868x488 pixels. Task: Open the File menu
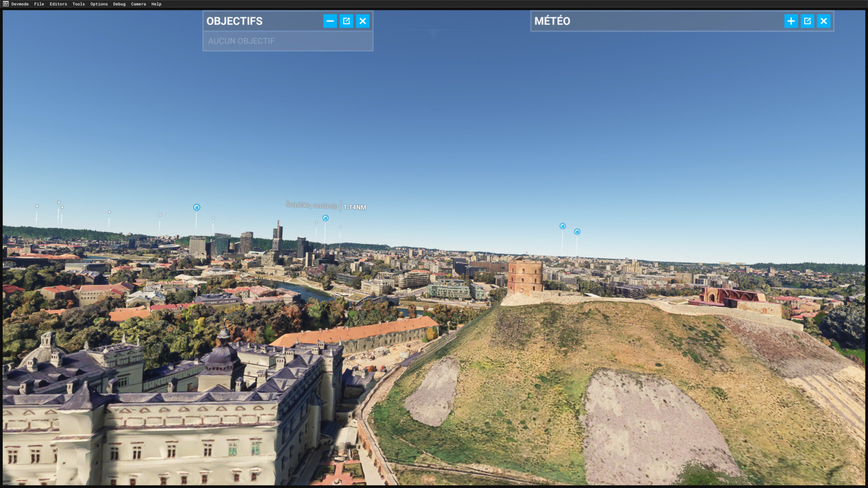tap(39, 4)
